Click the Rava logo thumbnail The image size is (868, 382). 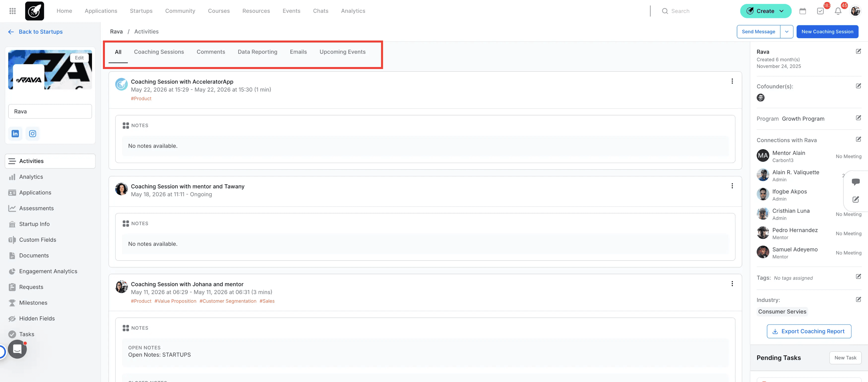[29, 77]
